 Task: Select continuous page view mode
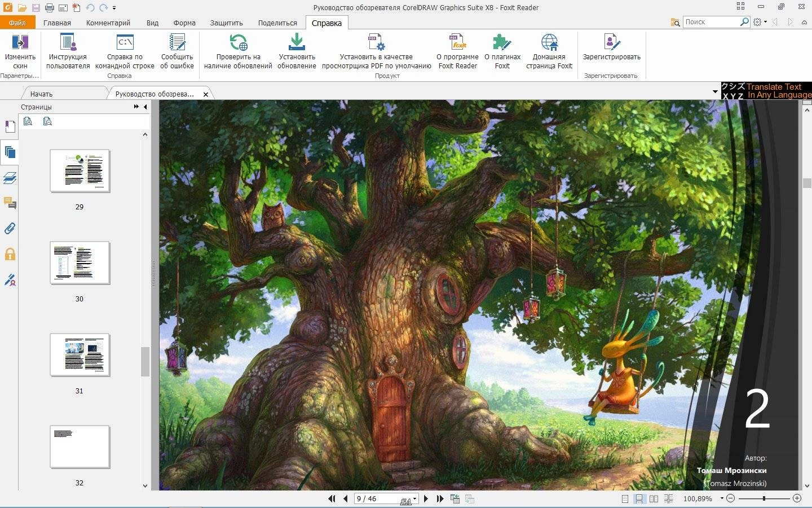(639, 499)
